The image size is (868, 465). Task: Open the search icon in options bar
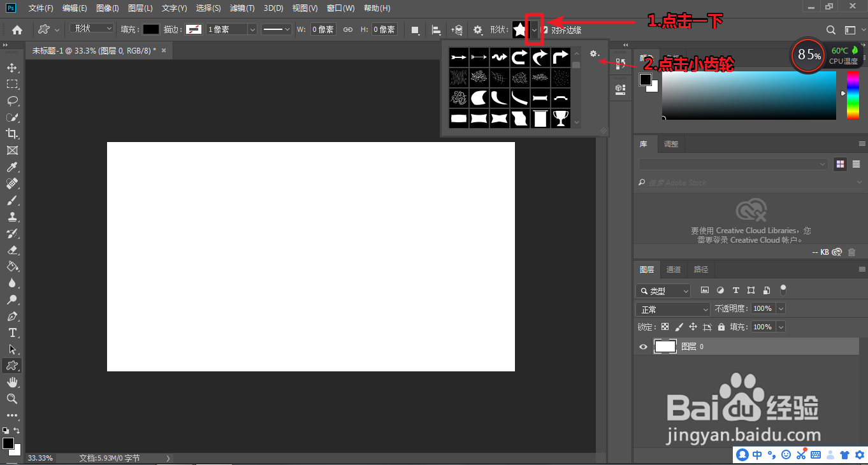(x=831, y=29)
